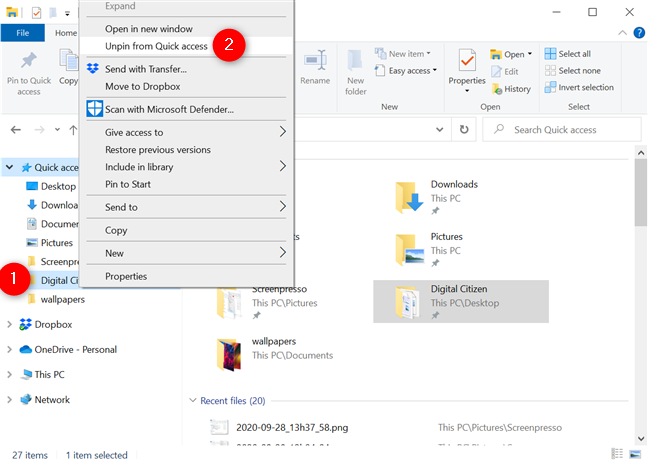648x464 pixels.
Task: Choose Open in new window
Action: [x=149, y=29]
